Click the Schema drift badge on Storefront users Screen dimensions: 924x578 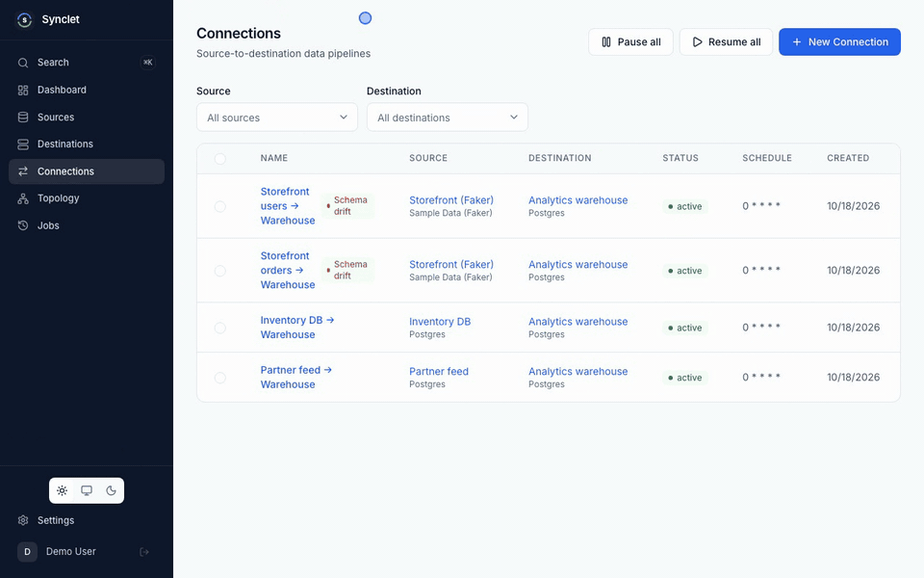pyautogui.click(x=348, y=206)
